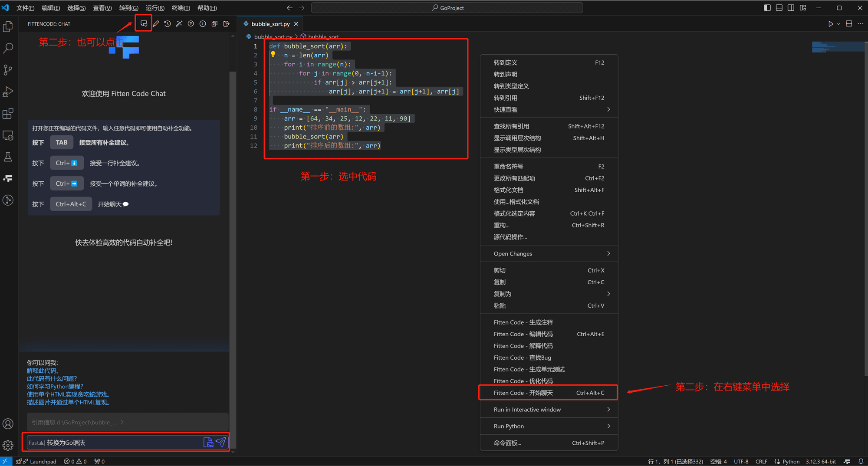The image size is (868, 466).
Task: Expand the Run Python submenu
Action: 549,426
